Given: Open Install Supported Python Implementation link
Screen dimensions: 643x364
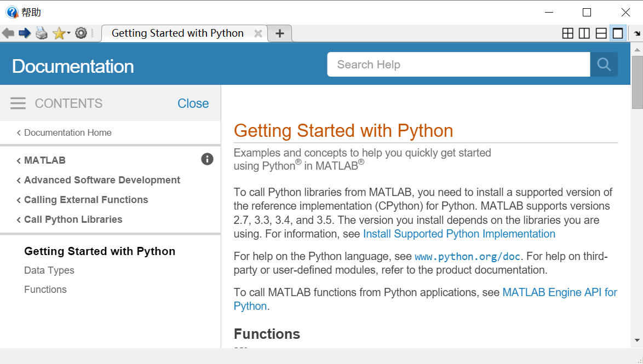Looking at the screenshot, I should point(459,234).
